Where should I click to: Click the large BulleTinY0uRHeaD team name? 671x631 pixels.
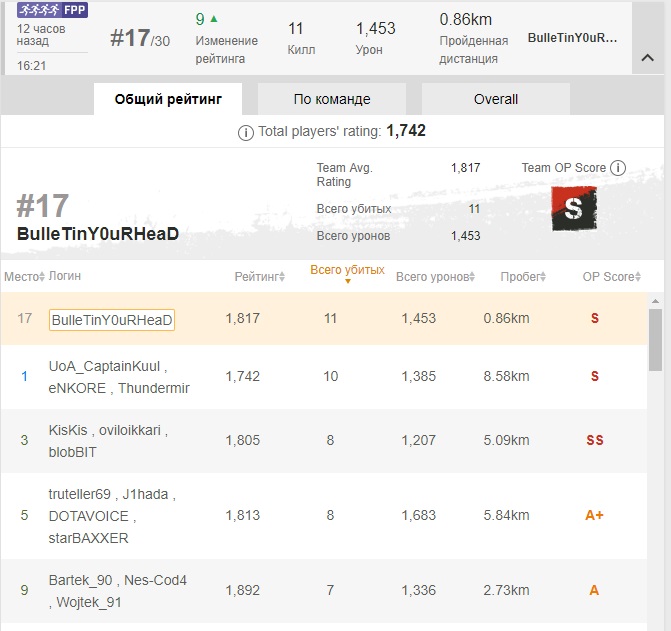tap(98, 234)
